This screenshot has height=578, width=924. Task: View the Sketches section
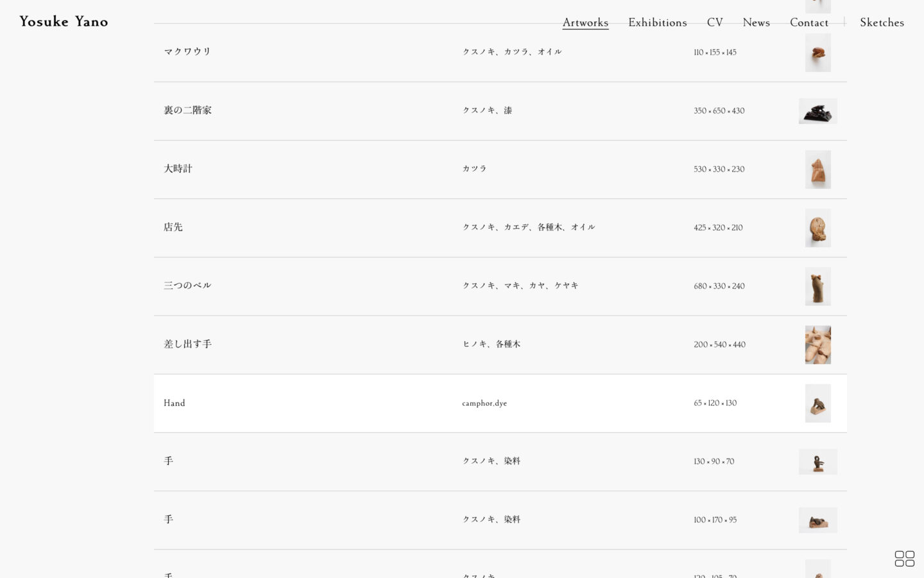click(882, 22)
